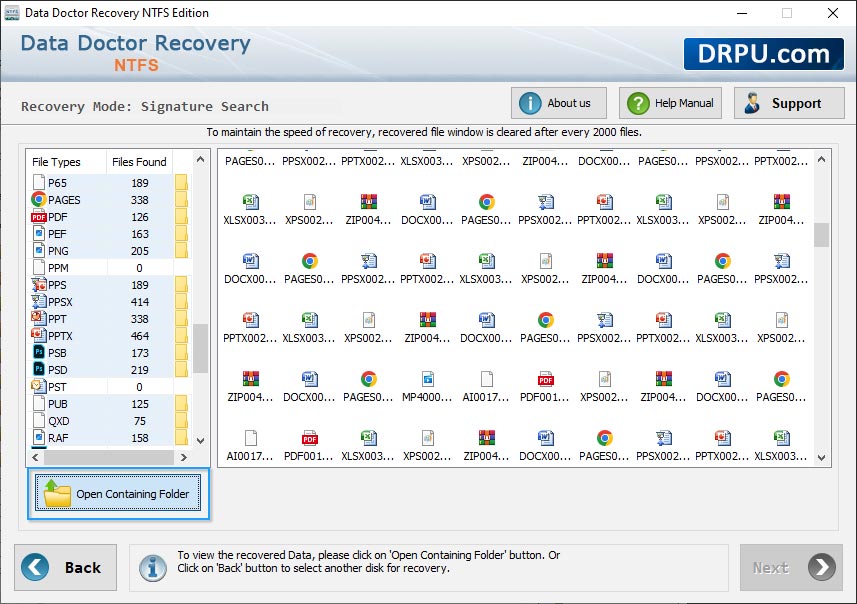Screen dimensions: 857x604
Task: Click the PPTX icon in File Types list
Action: click(x=39, y=336)
